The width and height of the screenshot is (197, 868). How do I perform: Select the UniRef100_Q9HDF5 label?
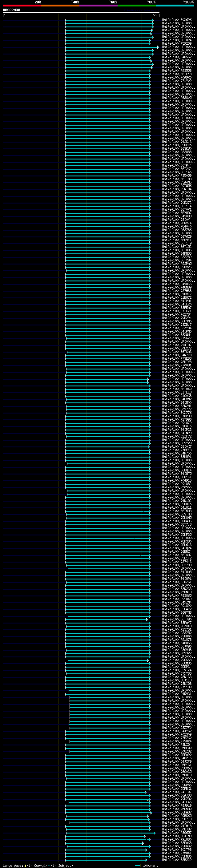176,504
